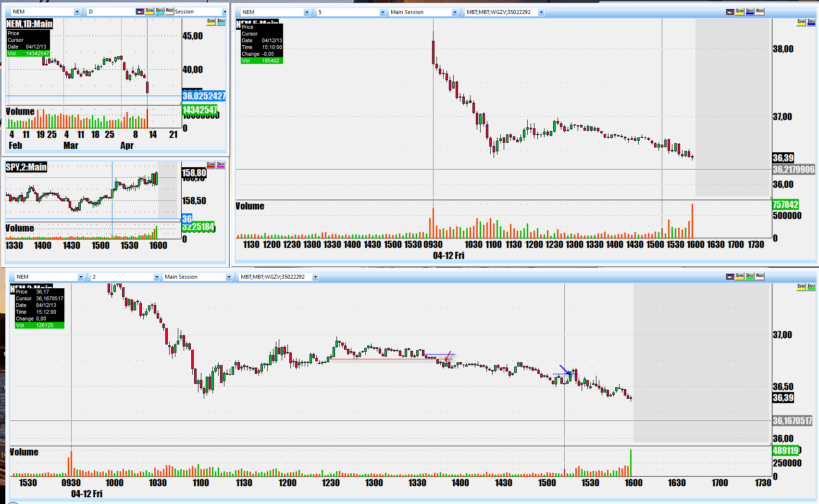Image resolution: width=819 pixels, height=504 pixels.
Task: Click the window detach icon in daily chart toolbar
Action: [140, 12]
